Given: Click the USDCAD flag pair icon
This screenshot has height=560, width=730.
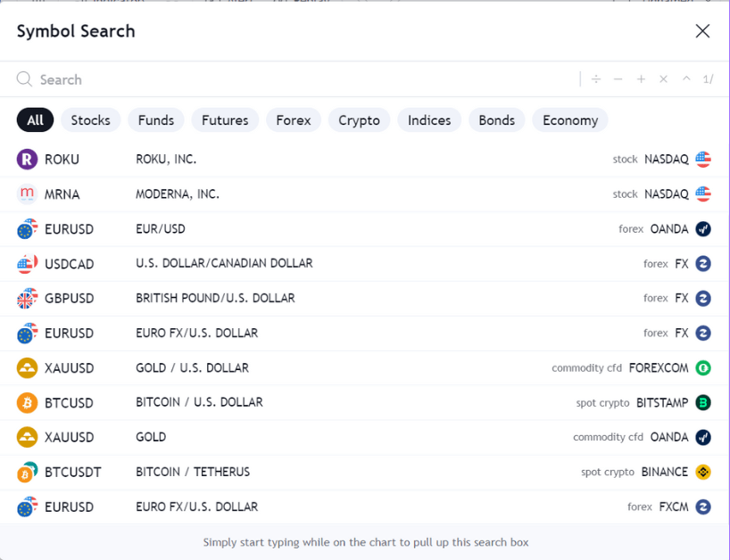Looking at the screenshot, I should pyautogui.click(x=27, y=264).
